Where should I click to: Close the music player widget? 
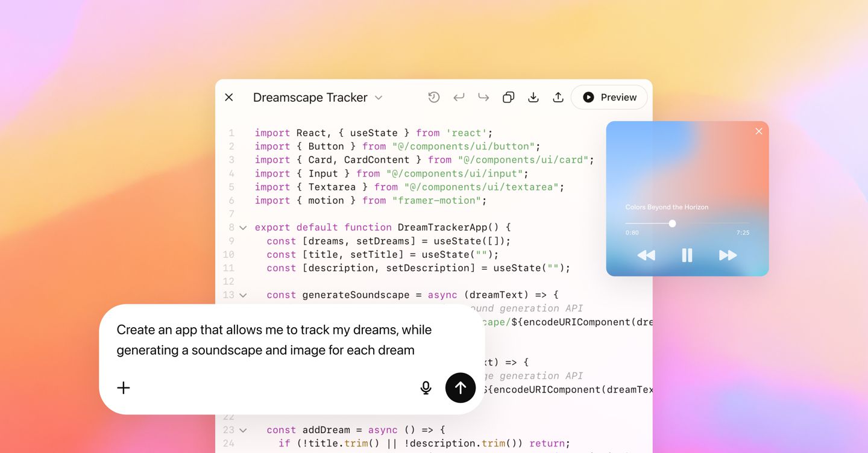[759, 131]
